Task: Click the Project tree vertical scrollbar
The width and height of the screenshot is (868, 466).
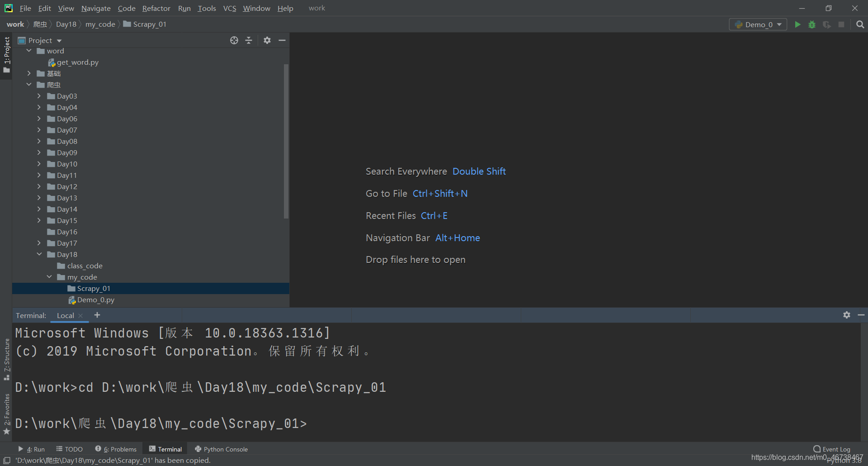Action: click(x=286, y=141)
